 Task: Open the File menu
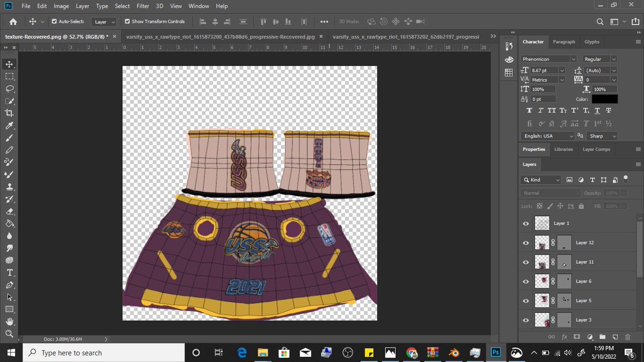(26, 6)
